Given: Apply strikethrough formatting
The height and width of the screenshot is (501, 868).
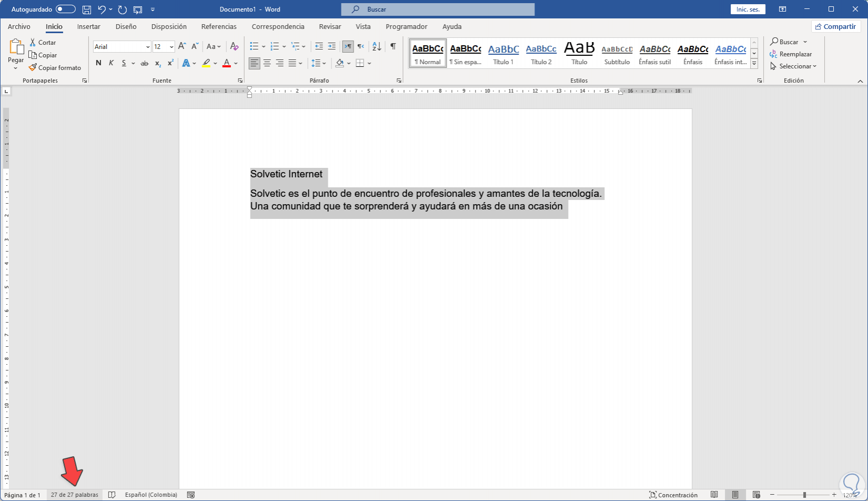Looking at the screenshot, I should [144, 63].
